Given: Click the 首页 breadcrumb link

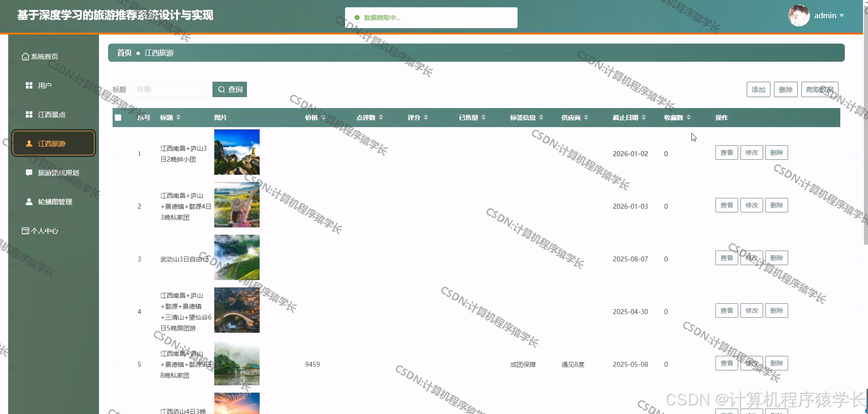Looking at the screenshot, I should coord(124,53).
